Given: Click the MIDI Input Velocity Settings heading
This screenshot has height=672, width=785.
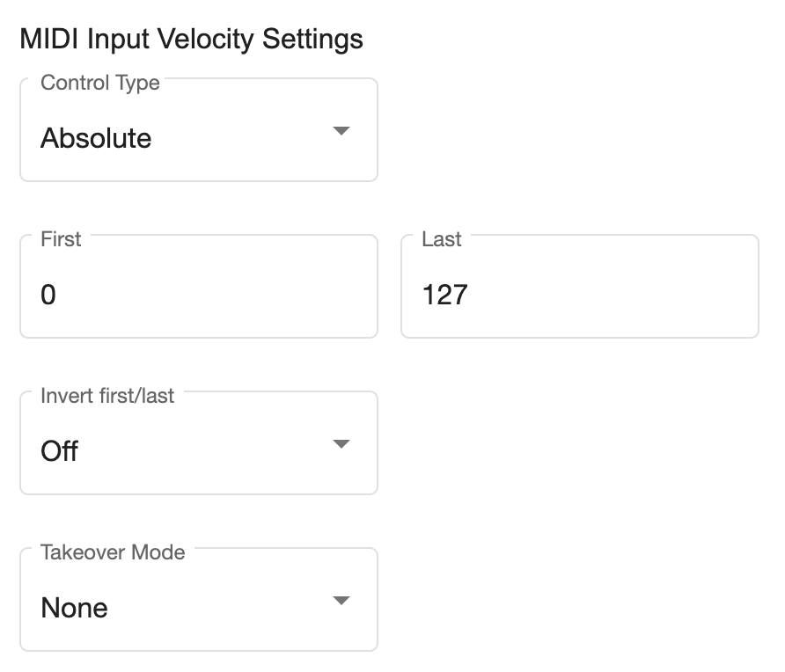Looking at the screenshot, I should (x=191, y=40).
